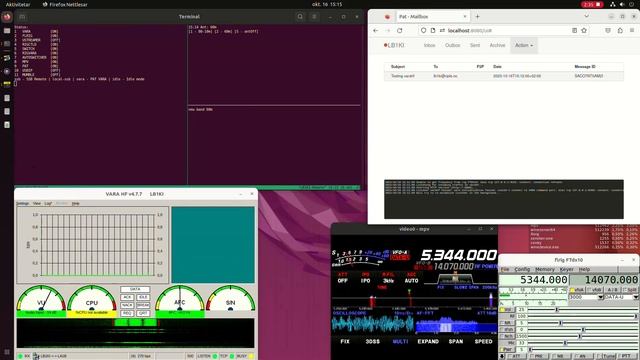Reload the page in Firefox
The width and height of the screenshot is (640, 360).
pos(400,31)
